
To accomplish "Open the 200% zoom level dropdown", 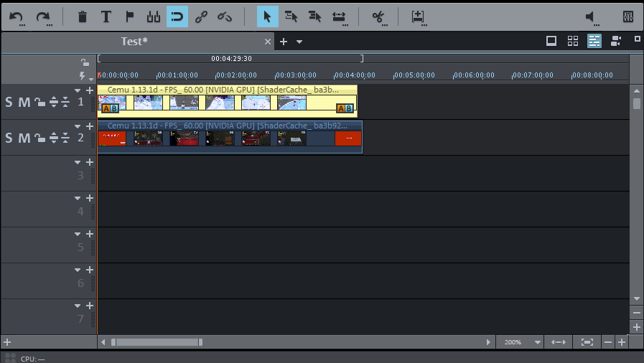I will coord(537,342).
